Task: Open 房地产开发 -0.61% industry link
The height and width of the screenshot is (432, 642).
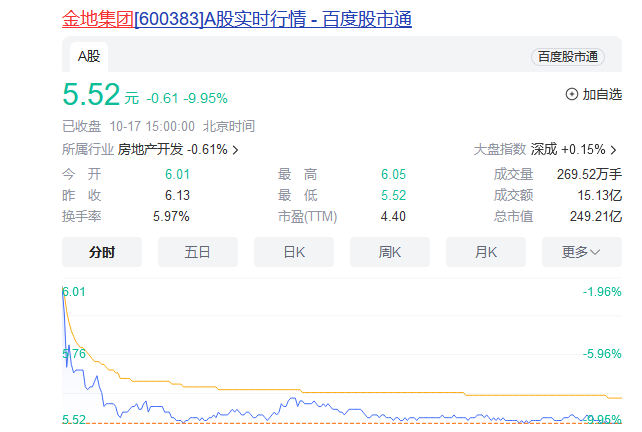Action: click(172, 149)
